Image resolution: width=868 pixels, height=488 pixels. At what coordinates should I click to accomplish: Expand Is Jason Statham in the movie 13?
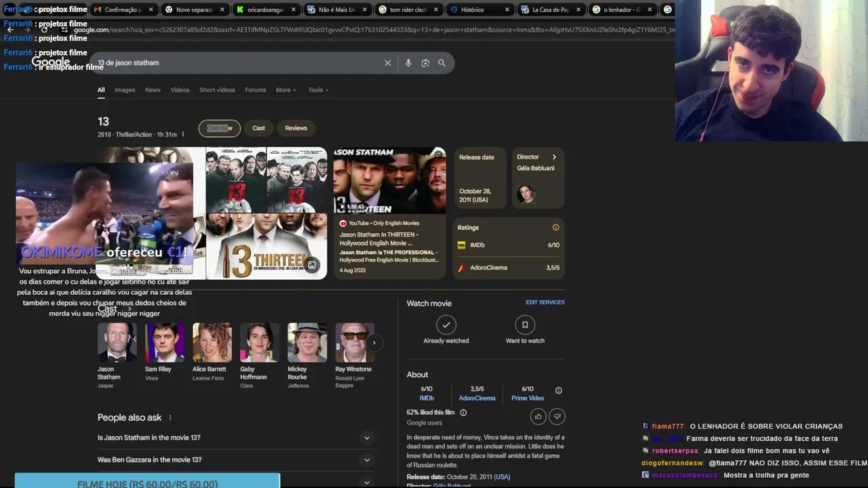[235, 438]
